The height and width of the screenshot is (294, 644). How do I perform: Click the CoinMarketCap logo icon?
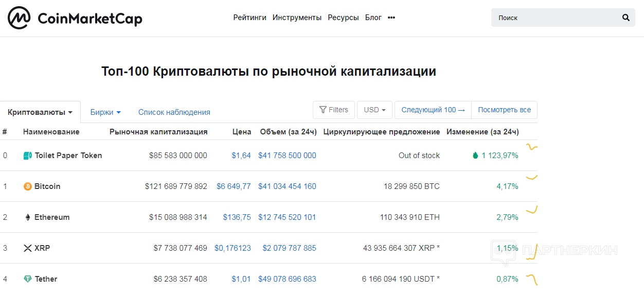[19, 18]
